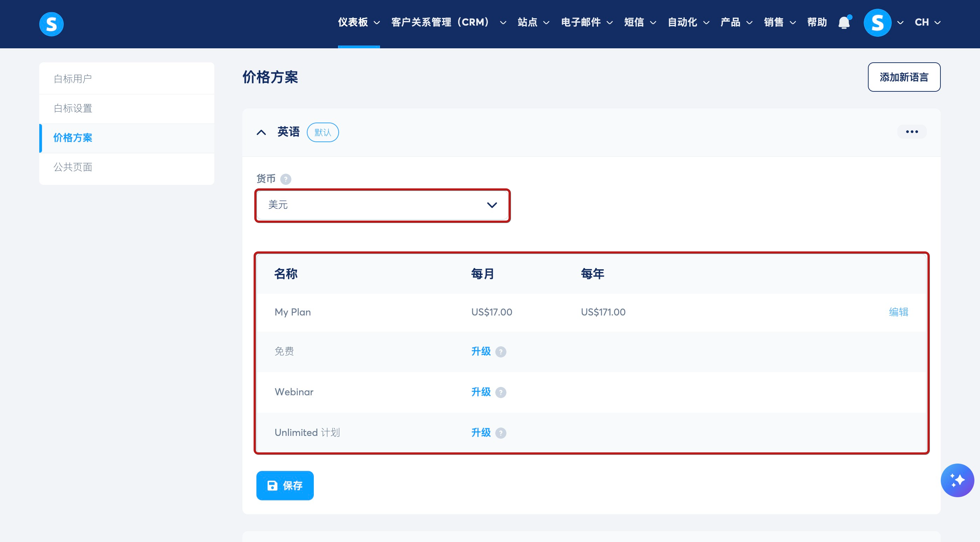
Task: Click help icon beside Unlimited 计划 升级
Action: [501, 433]
